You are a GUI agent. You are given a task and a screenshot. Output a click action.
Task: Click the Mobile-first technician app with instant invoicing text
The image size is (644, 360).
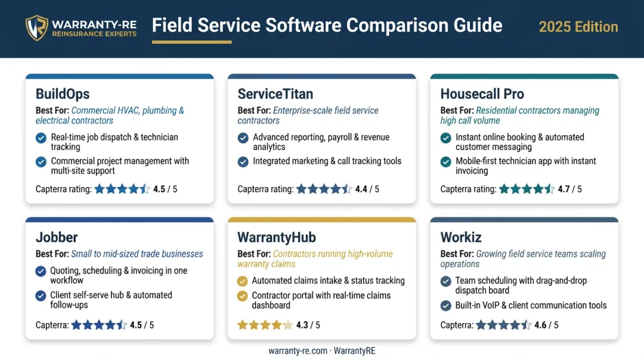[526, 166]
